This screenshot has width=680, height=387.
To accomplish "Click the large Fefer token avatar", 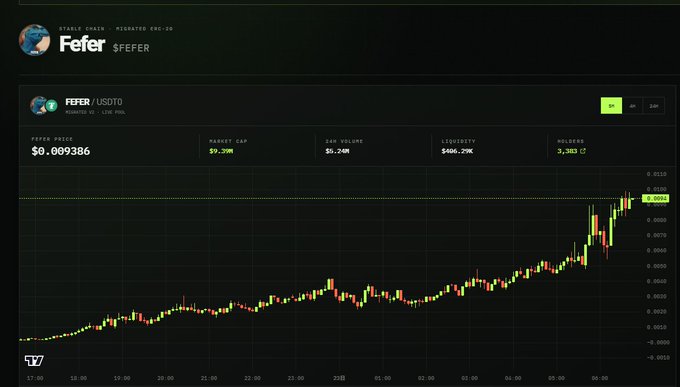I will point(34,40).
